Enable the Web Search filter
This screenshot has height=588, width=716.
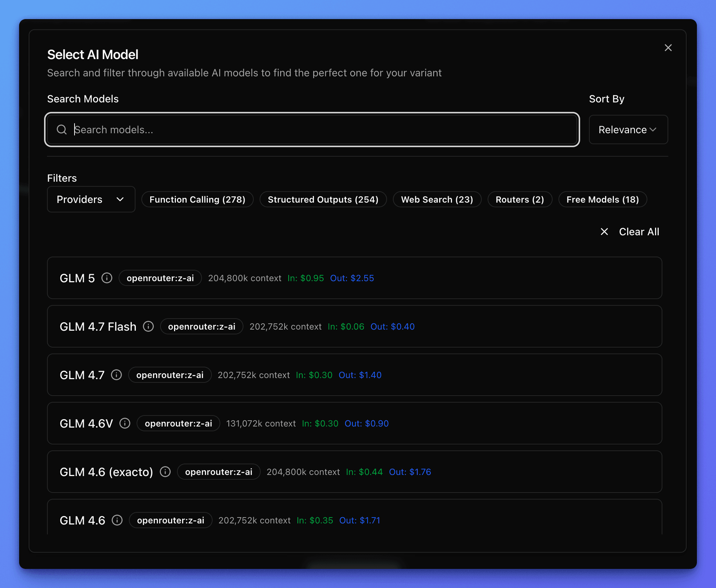tap(437, 199)
